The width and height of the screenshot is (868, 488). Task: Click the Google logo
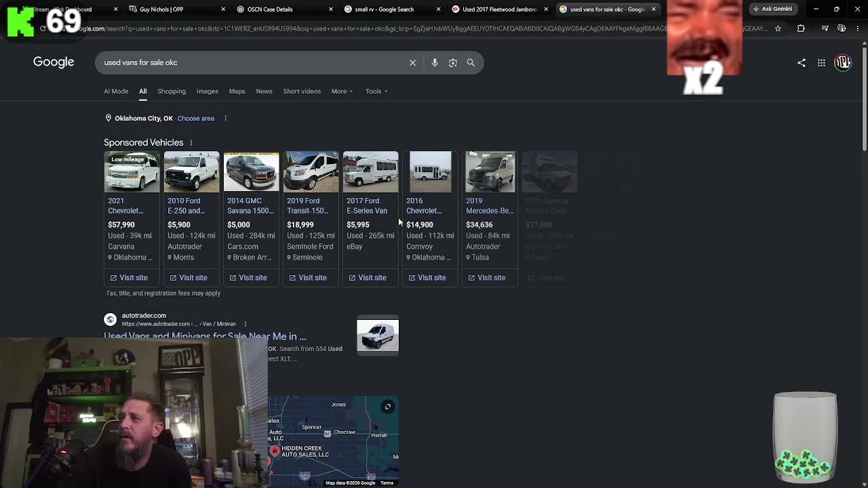pos(54,62)
